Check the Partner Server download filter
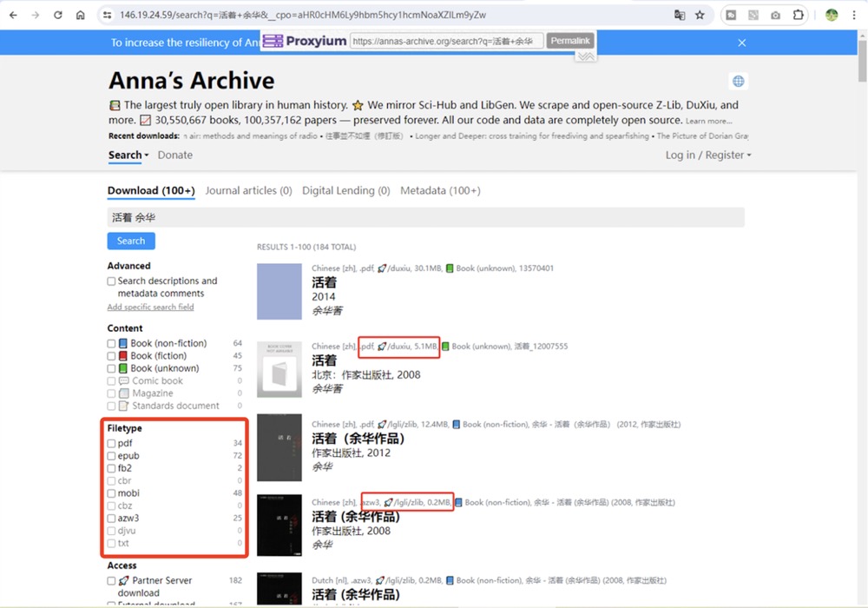The height and width of the screenshot is (608, 868). (x=111, y=581)
